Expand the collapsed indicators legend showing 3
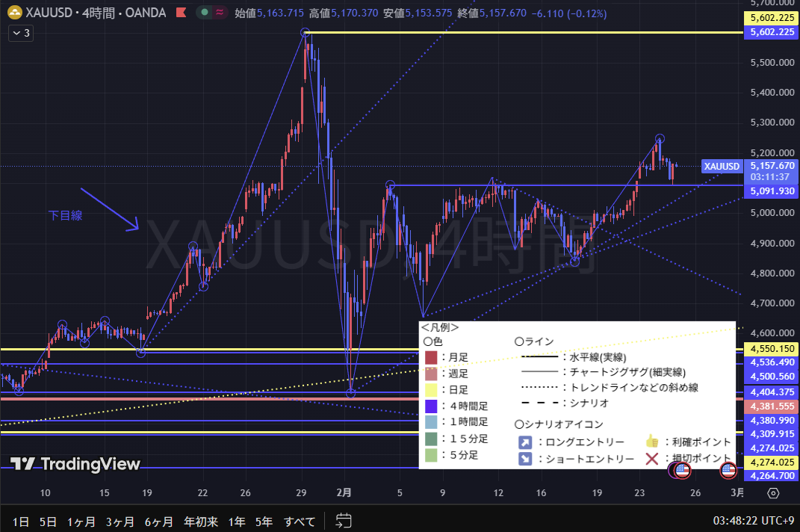 point(21,33)
